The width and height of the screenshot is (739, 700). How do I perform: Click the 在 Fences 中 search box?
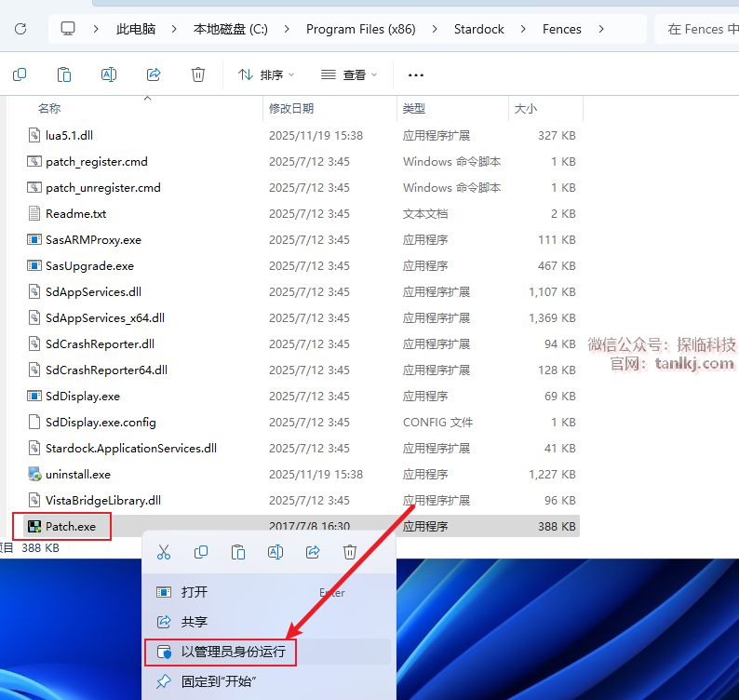(x=698, y=29)
